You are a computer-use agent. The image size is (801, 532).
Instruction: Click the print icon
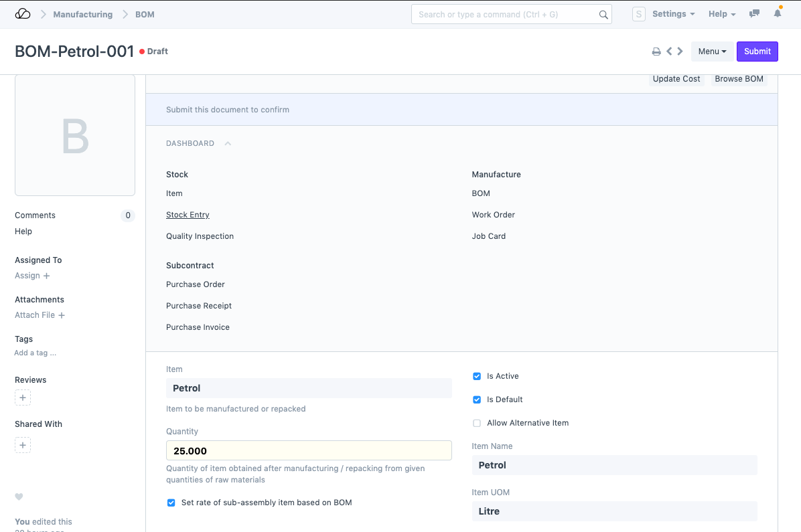coord(656,52)
